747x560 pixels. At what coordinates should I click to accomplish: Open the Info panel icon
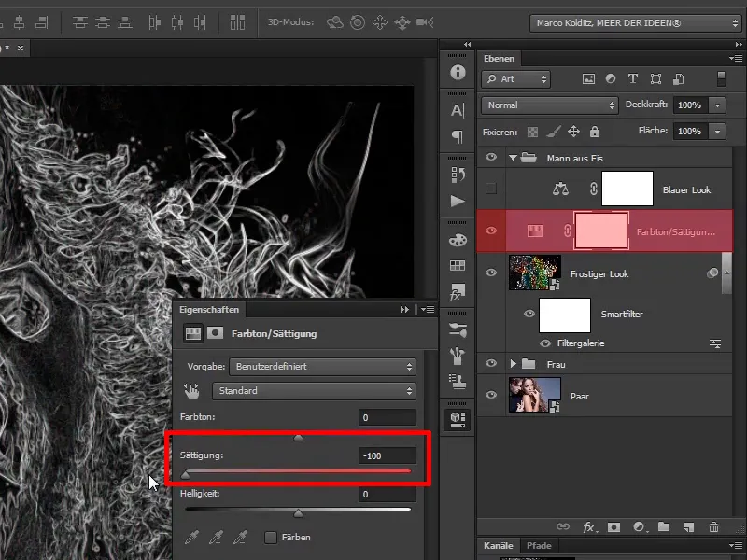pyautogui.click(x=458, y=72)
